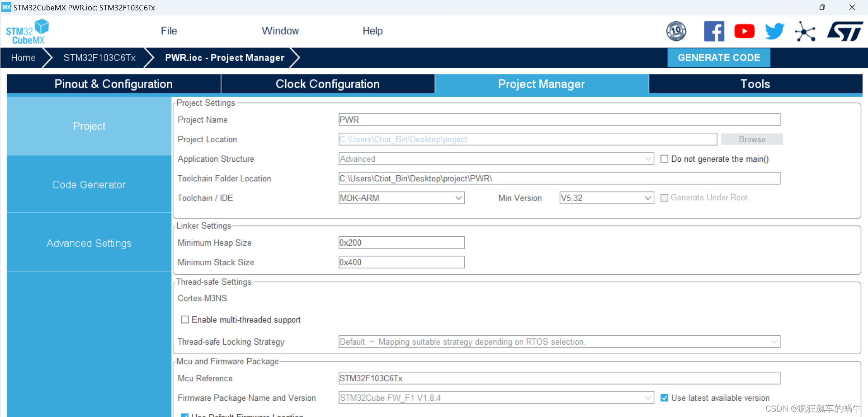Click the Minimum Stack Size field

[401, 262]
